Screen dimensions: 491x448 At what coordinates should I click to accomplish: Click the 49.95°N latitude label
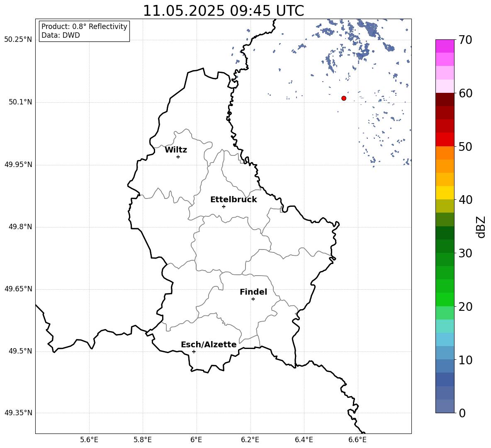pyautogui.click(x=18, y=165)
